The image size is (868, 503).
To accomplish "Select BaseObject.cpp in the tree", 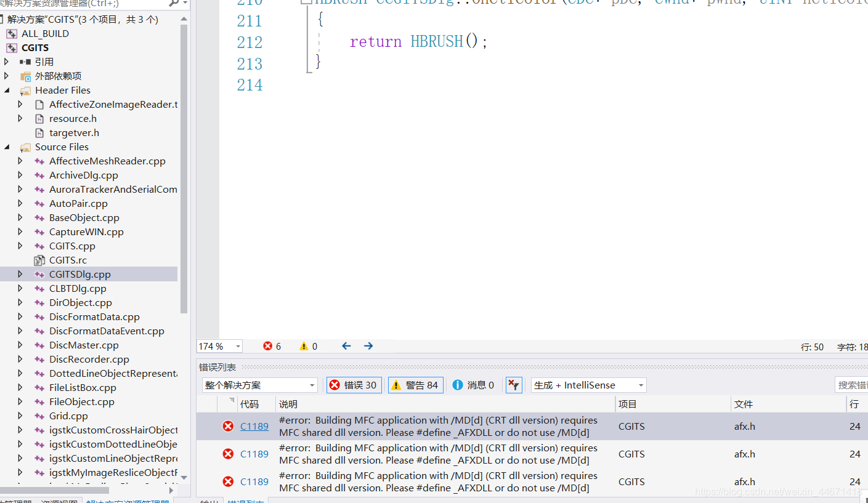I will pyautogui.click(x=84, y=217).
